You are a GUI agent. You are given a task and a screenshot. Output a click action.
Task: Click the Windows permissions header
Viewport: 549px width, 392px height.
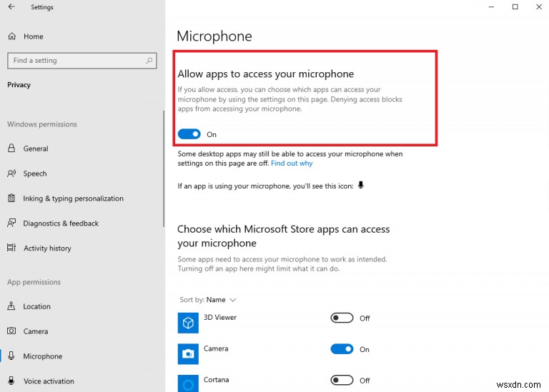click(x=42, y=124)
